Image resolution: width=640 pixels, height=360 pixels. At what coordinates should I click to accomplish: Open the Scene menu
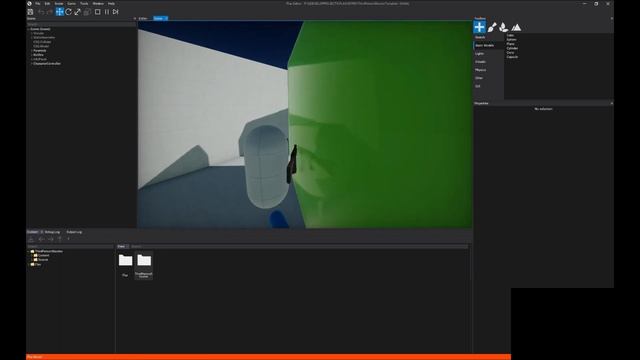(59, 3)
